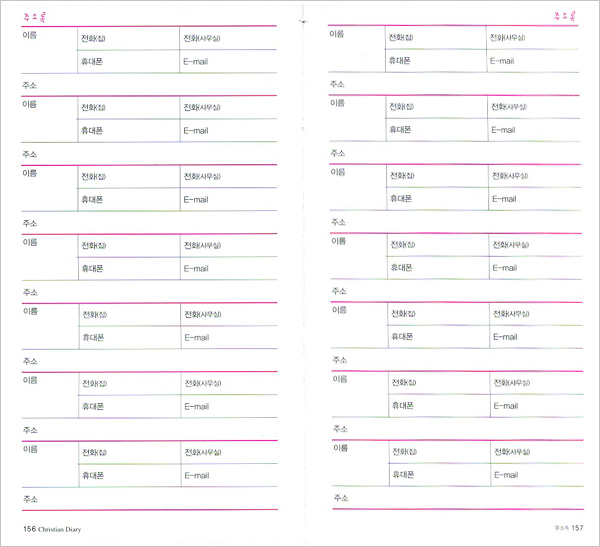Select first 전화(집) field on left page
This screenshot has width=600, height=547.
click(129, 38)
